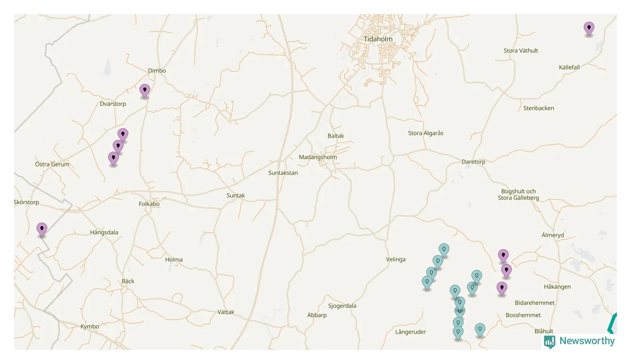Select the Suntak label

coord(236,196)
